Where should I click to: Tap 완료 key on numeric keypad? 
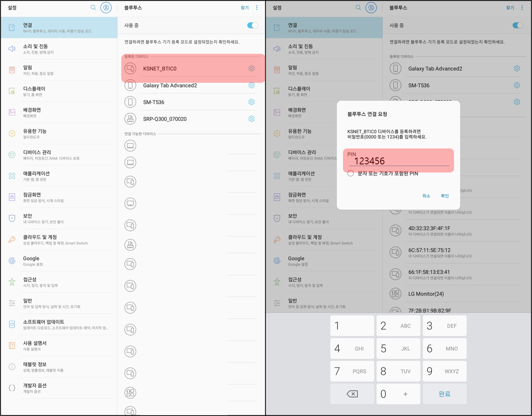[x=445, y=394]
